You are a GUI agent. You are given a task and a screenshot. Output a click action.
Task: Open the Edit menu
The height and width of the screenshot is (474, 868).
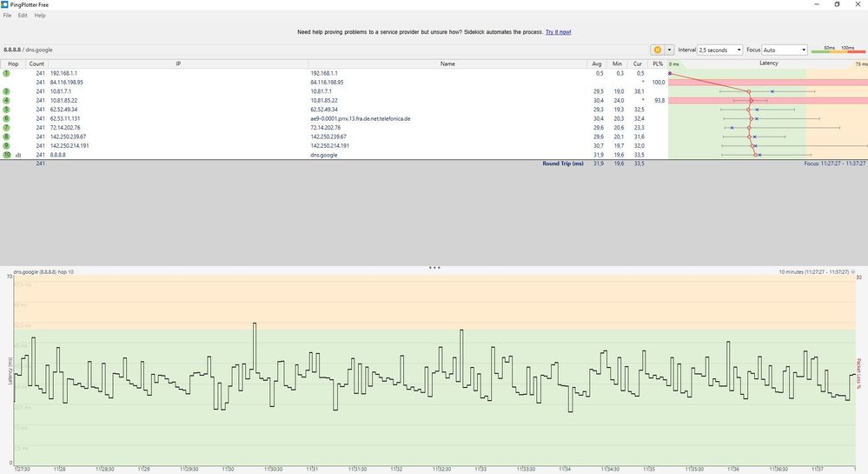tap(23, 16)
